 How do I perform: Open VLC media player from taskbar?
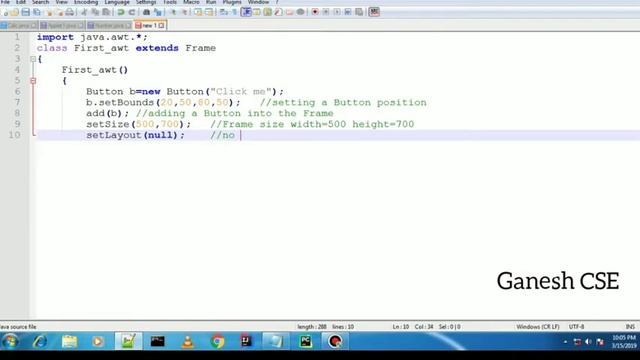point(187,341)
